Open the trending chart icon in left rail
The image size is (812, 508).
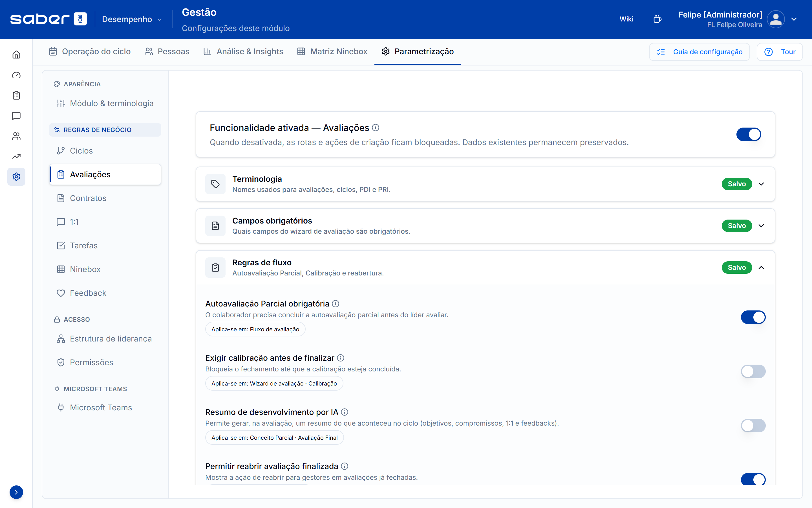(x=16, y=156)
